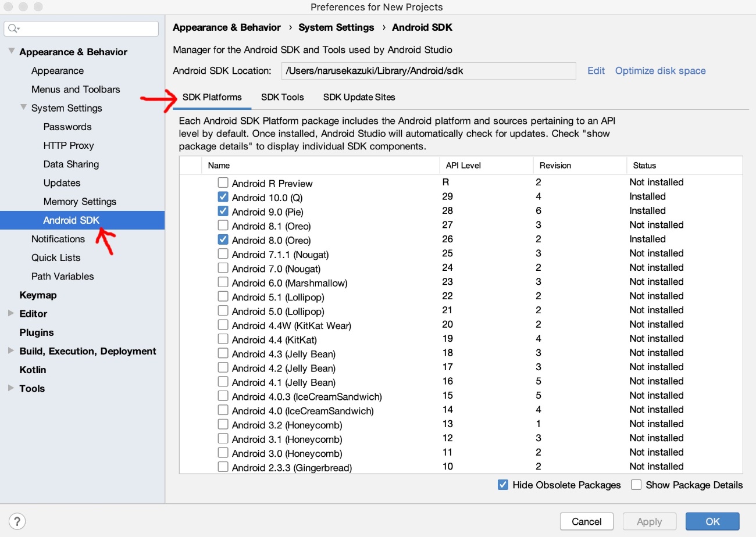Click the Android SDK Location path field

[429, 71]
